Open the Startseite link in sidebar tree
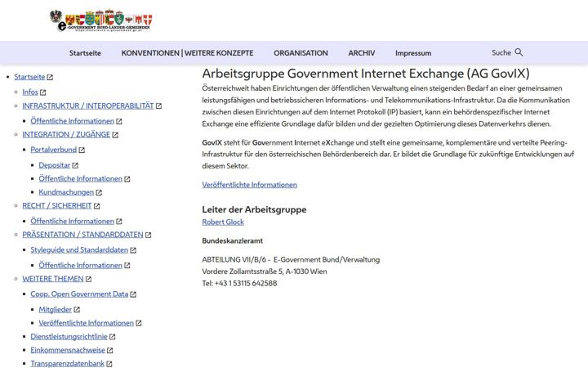Image resolution: width=588 pixels, height=368 pixels. coord(29,77)
